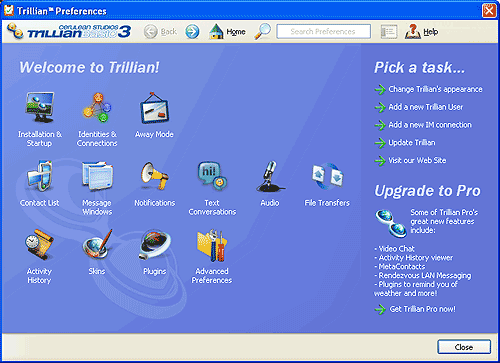Click the Message Windows label
Screen dimensions: 500x363
coord(97,207)
